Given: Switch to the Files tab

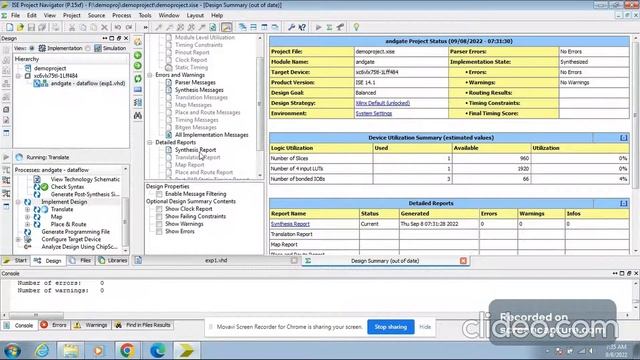Looking at the screenshot, I should coord(81,260).
